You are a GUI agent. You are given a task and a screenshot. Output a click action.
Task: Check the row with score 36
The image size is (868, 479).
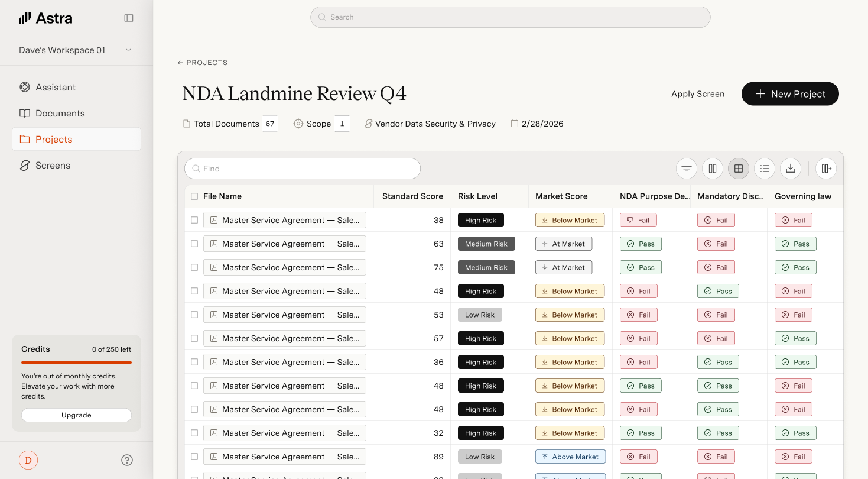point(194,362)
